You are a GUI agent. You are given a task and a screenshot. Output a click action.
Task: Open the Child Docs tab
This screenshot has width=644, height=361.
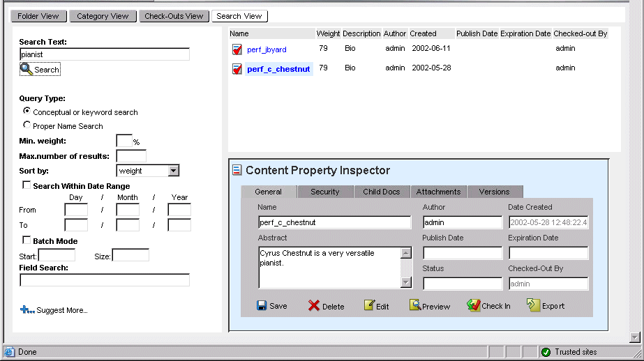tap(382, 192)
